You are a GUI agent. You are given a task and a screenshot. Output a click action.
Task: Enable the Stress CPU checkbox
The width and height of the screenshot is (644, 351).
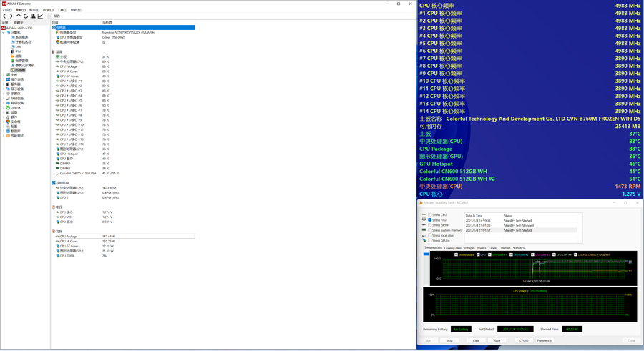(430, 214)
